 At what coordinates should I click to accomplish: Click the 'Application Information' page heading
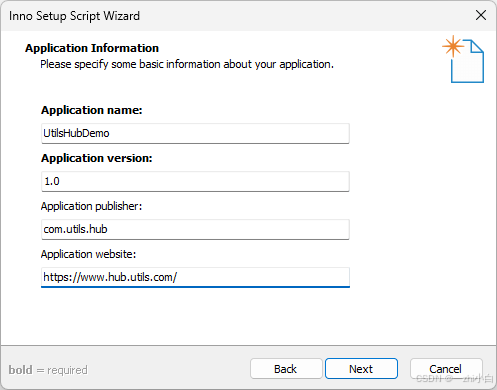pos(92,48)
